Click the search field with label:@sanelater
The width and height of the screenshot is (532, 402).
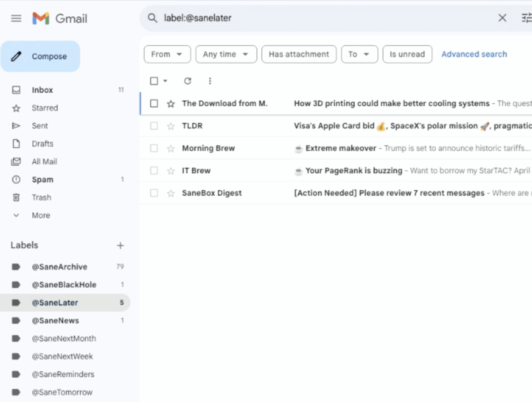tap(327, 18)
